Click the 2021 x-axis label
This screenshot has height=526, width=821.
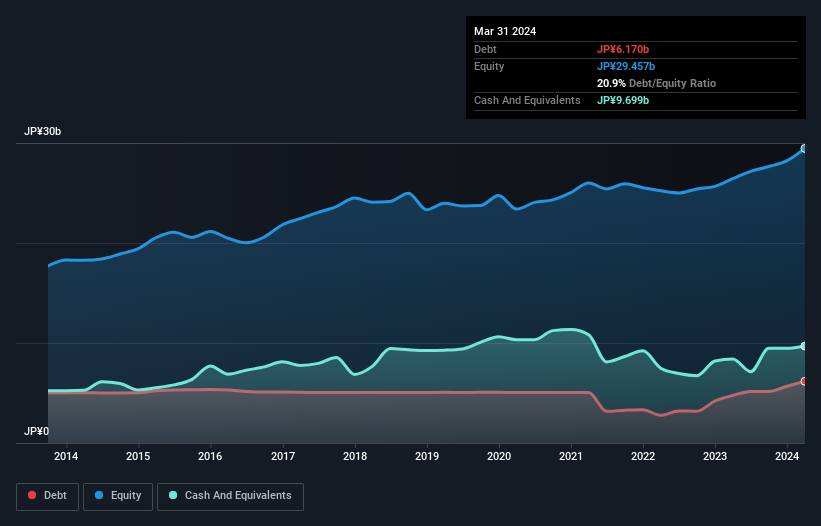coord(571,457)
